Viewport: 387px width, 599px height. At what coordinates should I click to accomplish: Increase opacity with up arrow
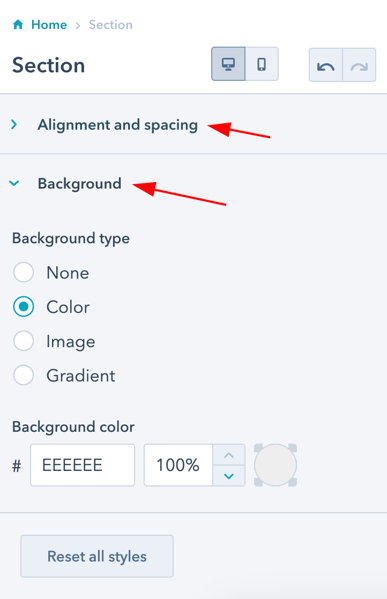point(229,455)
